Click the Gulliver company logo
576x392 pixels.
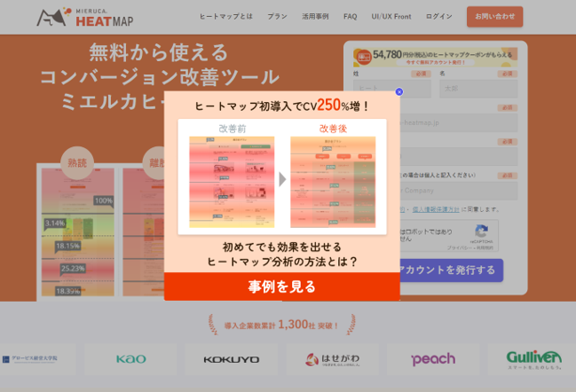pos(533,359)
